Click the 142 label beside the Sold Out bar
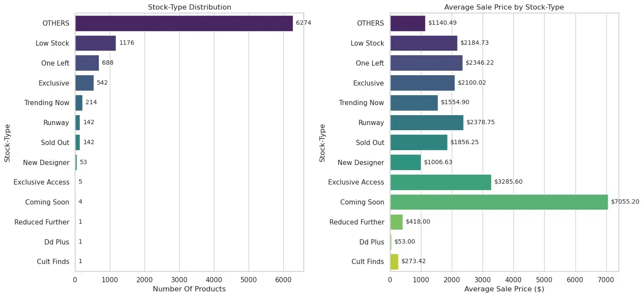644x297 pixels. point(89,142)
